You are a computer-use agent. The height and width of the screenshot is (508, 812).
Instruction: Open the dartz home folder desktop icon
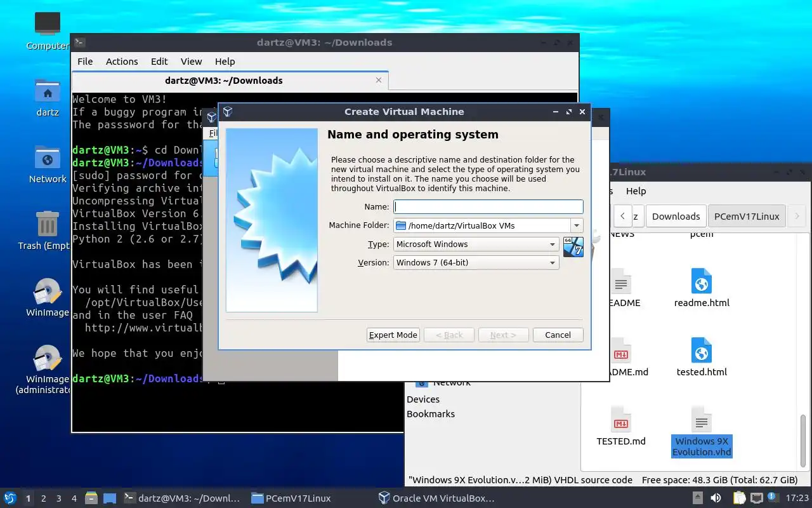pyautogui.click(x=48, y=98)
